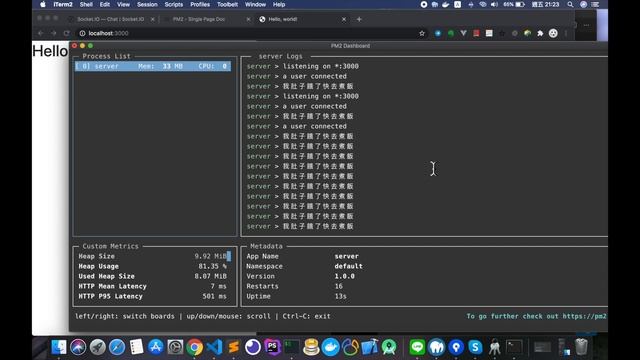Click HTTP P95 Latency 501 ms row
The width and height of the screenshot is (640, 360).
click(153, 296)
